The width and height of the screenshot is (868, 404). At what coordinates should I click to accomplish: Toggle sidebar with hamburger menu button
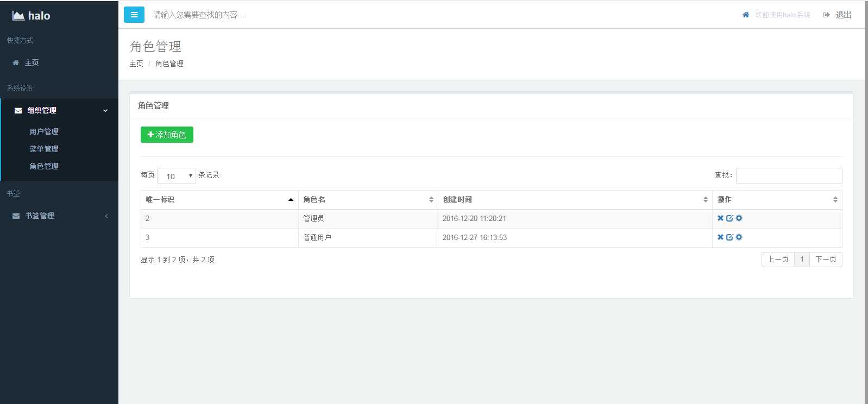(134, 15)
